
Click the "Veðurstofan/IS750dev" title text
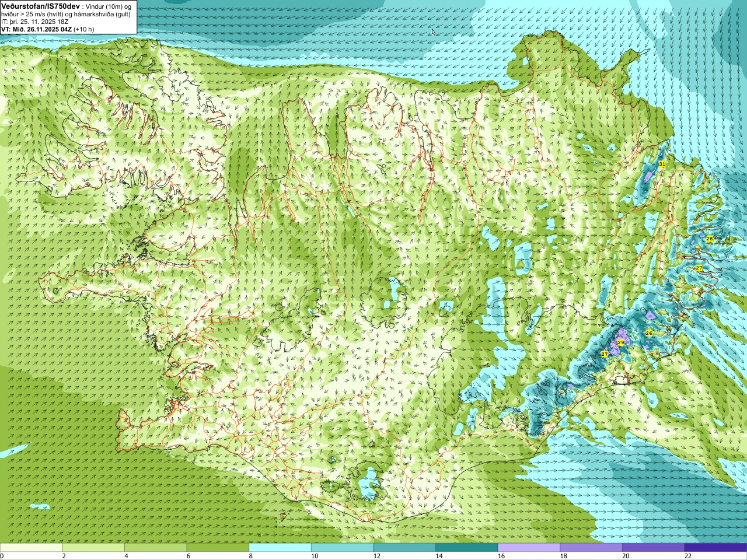pos(41,6)
